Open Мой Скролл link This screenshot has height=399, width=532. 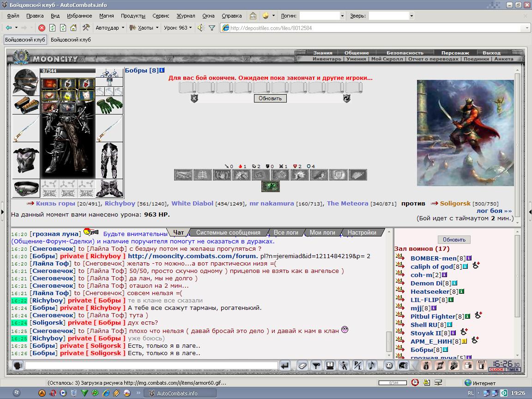pos(387,59)
